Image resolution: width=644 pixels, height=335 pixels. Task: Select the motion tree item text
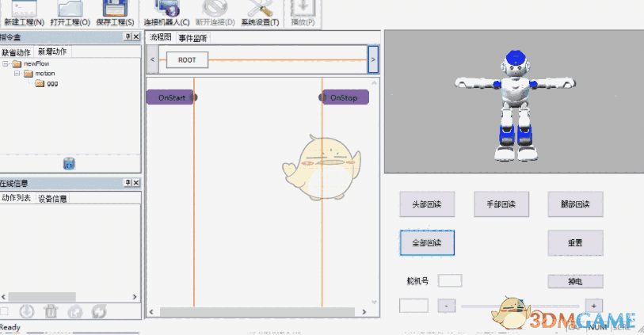45,74
